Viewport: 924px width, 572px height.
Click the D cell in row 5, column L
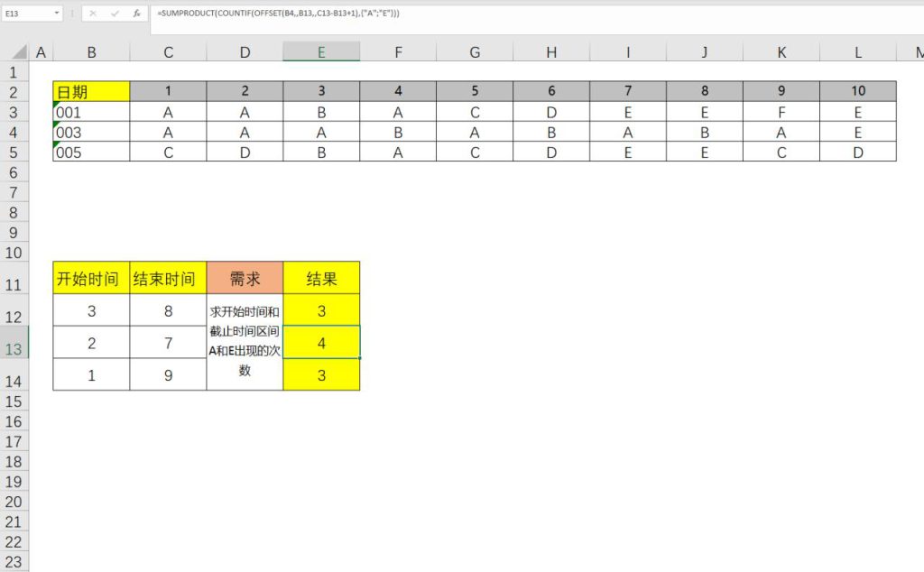click(857, 152)
